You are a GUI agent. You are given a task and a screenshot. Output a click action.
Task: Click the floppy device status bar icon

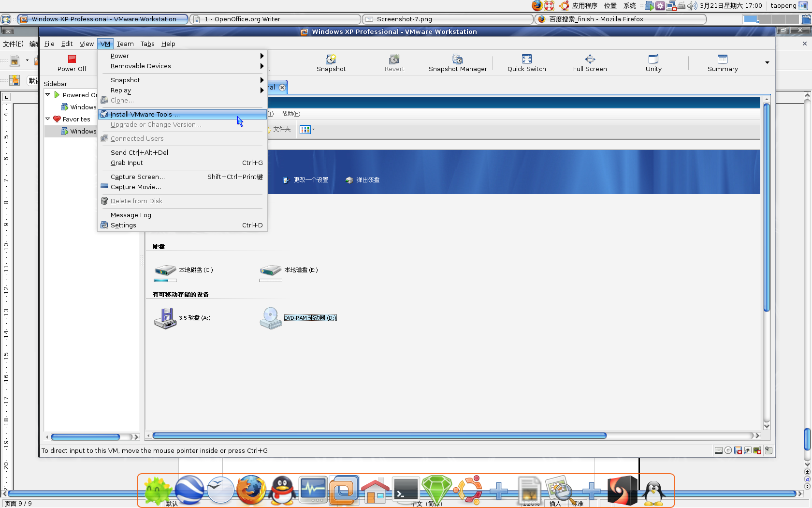738,450
